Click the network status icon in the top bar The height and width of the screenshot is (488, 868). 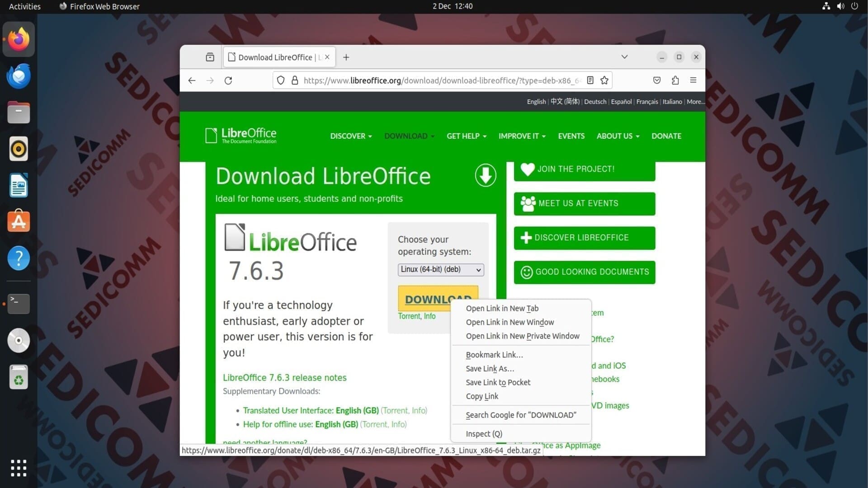(826, 6)
